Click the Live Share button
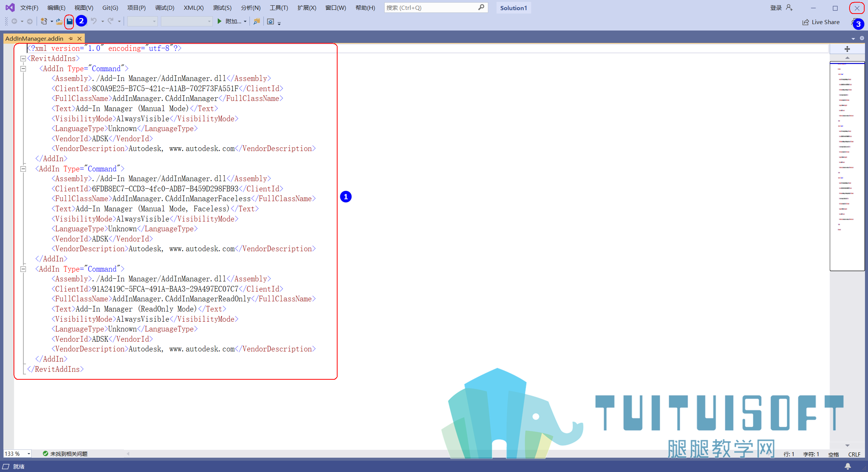Image resolution: width=868 pixels, height=472 pixels. [x=821, y=22]
